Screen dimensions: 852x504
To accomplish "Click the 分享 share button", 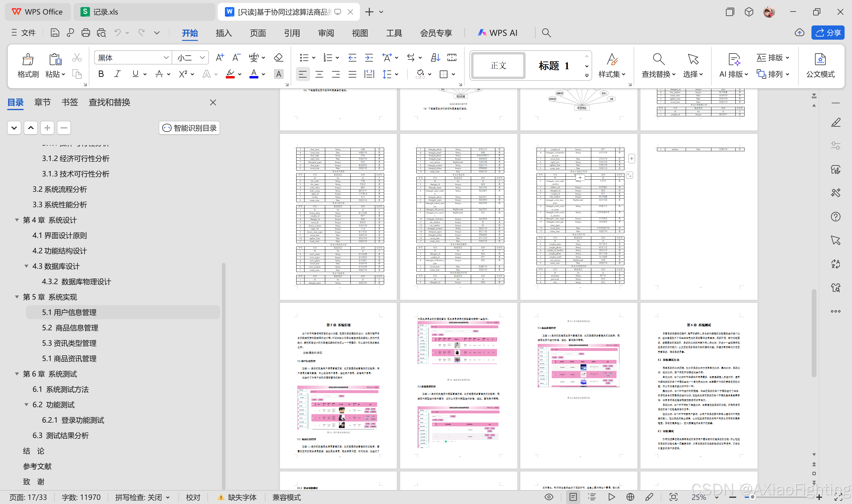I will tap(828, 33).
